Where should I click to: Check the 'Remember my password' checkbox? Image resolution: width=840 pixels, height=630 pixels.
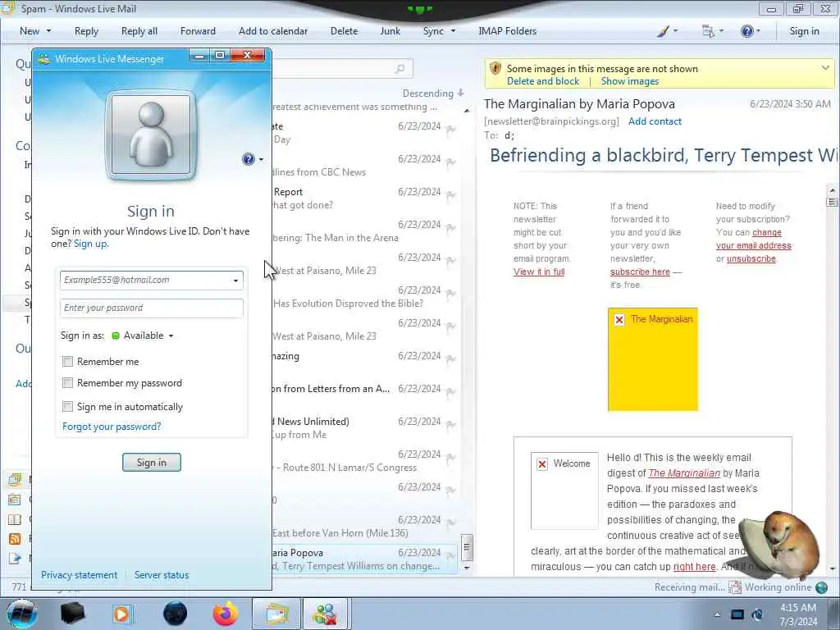coord(67,383)
